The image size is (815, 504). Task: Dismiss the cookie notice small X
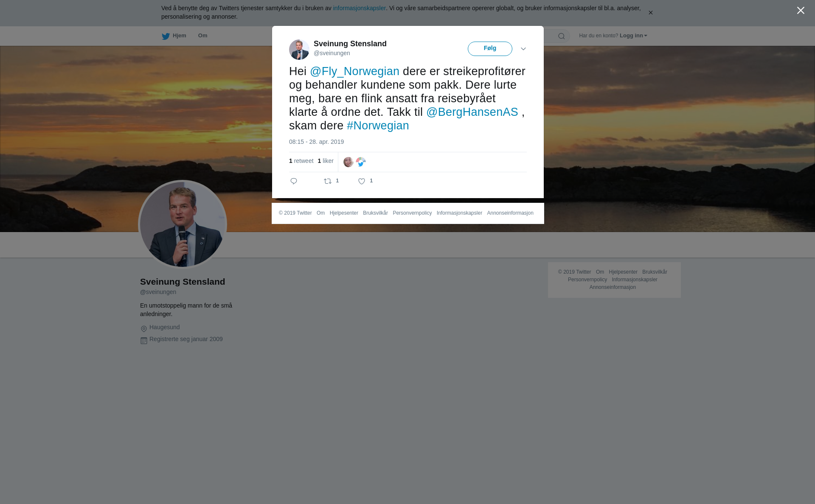click(x=650, y=13)
